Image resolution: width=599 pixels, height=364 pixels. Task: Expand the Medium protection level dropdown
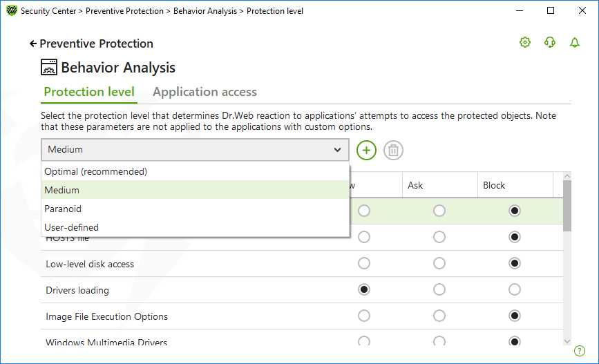[x=195, y=150]
